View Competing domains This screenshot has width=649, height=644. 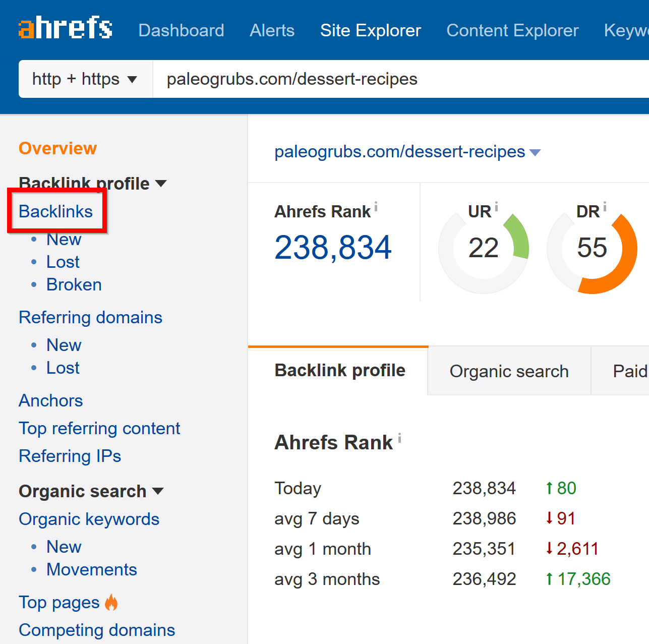pyautogui.click(x=96, y=630)
